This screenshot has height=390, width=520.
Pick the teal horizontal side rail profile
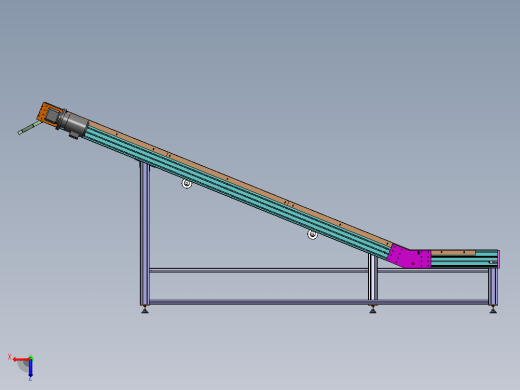point(464,261)
